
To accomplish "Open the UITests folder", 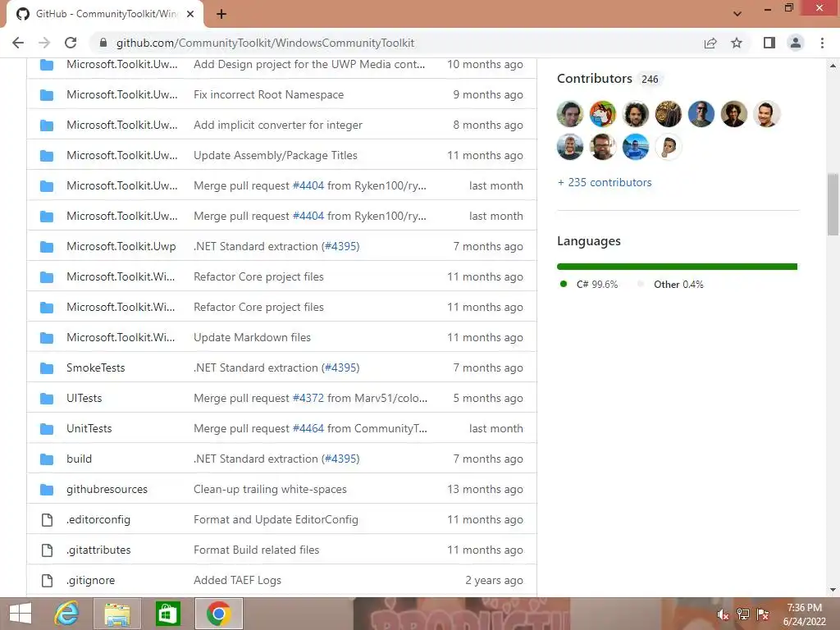I will [x=84, y=398].
